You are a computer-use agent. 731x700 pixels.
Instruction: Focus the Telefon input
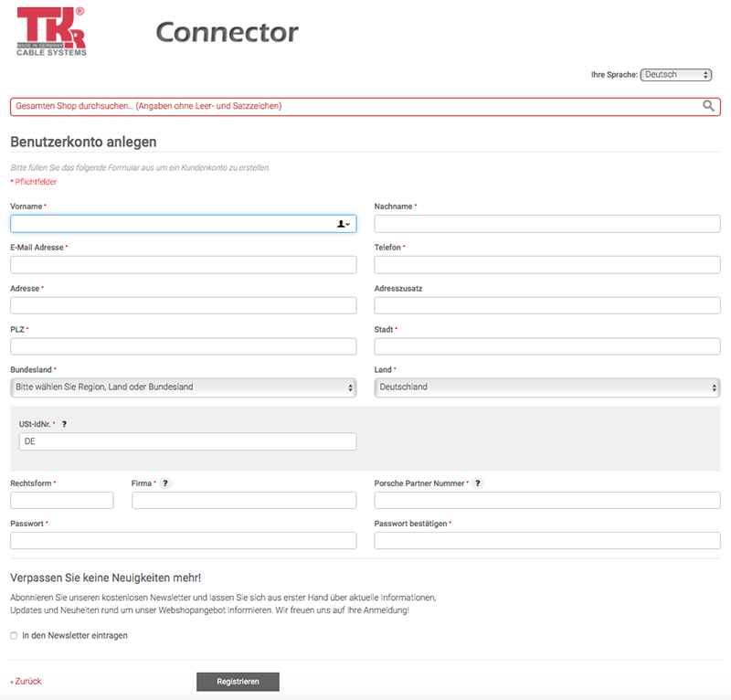click(x=546, y=264)
